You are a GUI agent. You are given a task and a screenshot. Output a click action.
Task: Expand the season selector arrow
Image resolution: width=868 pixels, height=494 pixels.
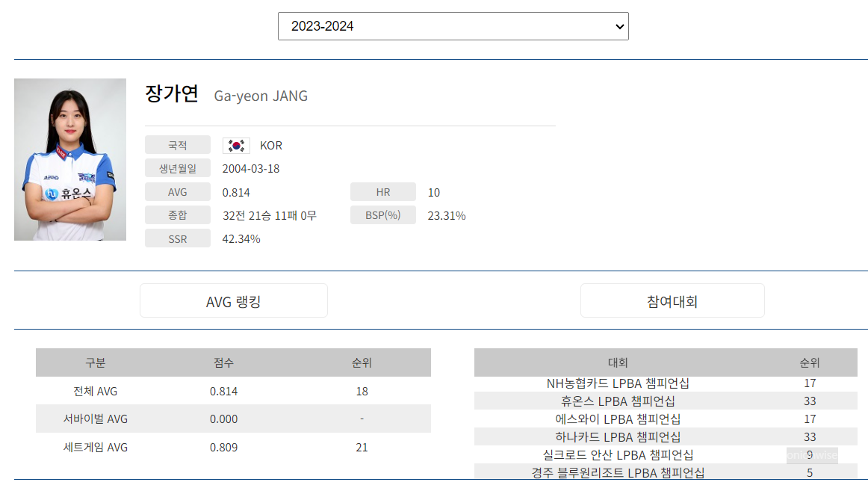pyautogui.click(x=617, y=25)
